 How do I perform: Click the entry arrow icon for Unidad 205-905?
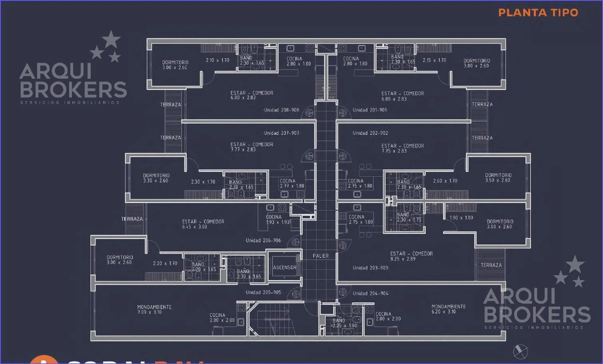[x=296, y=294]
